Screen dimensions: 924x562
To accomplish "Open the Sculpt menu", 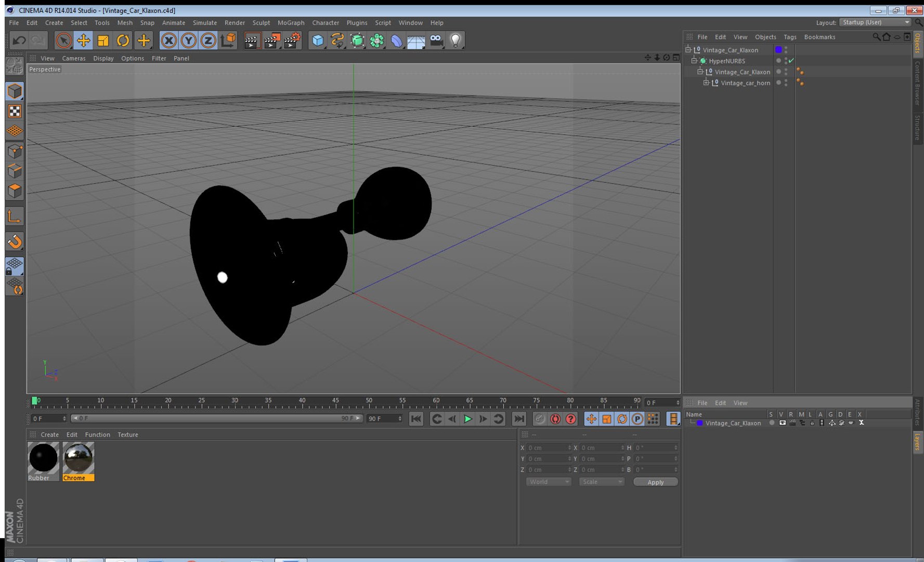I will [261, 23].
